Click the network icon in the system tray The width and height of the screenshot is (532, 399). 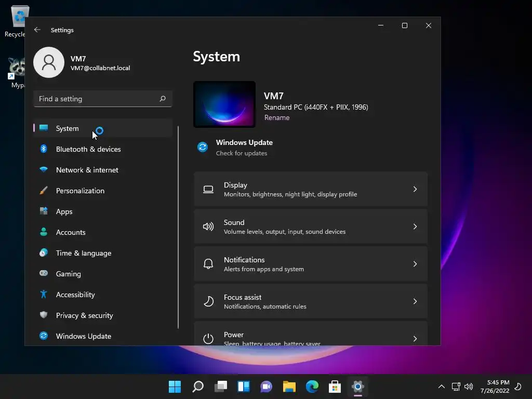click(456, 387)
